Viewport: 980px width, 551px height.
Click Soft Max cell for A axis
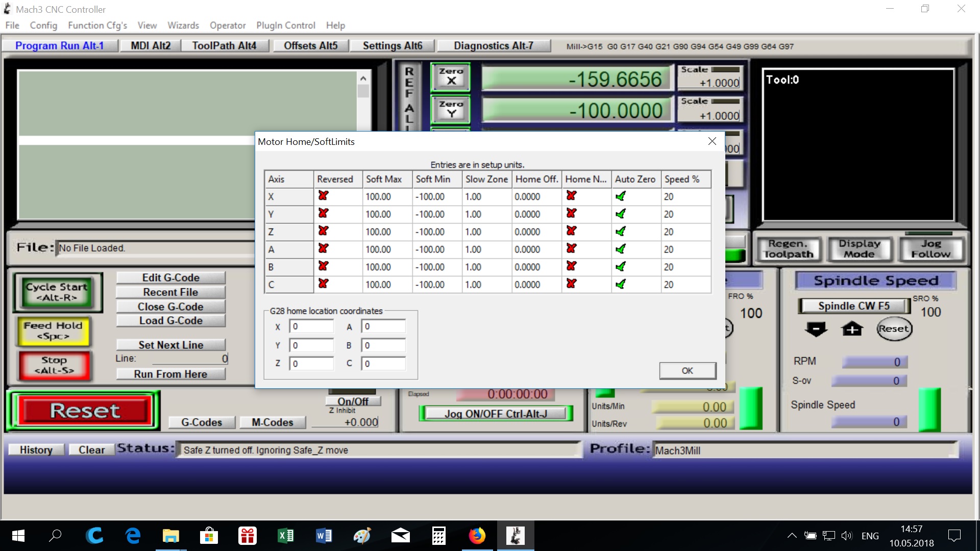(x=386, y=249)
